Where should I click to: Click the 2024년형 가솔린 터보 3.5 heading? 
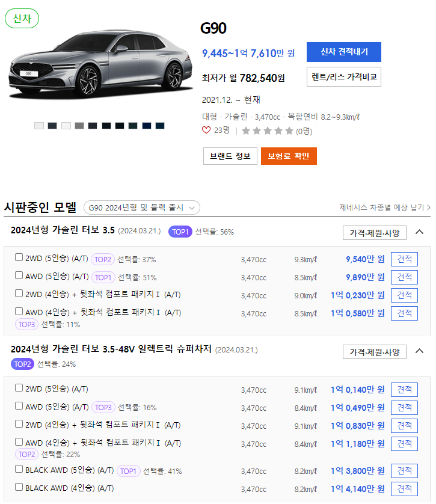(63, 230)
